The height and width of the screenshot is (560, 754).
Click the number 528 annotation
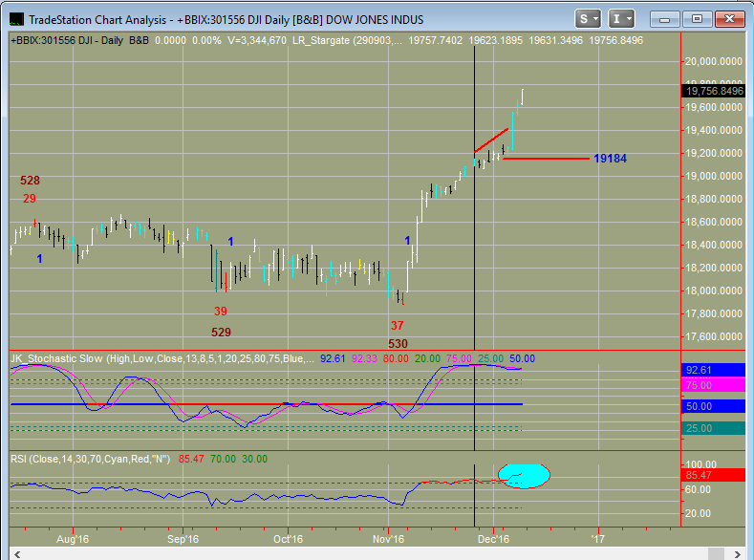30,181
